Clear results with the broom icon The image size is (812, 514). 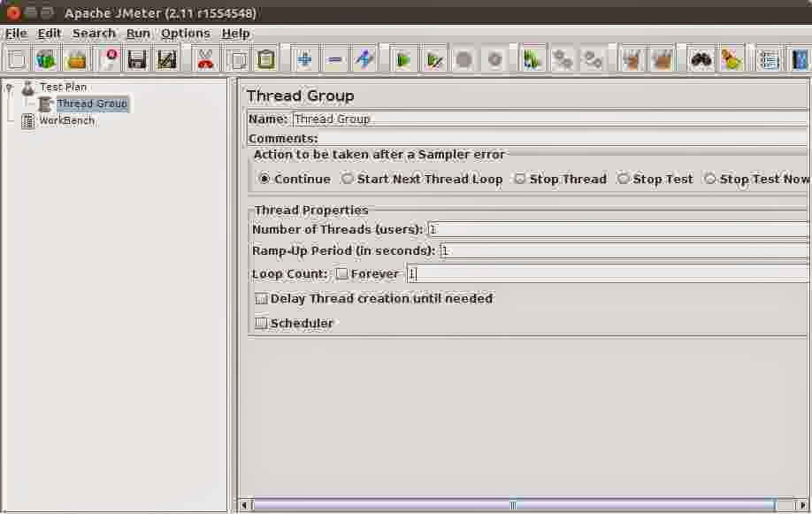pos(632,60)
